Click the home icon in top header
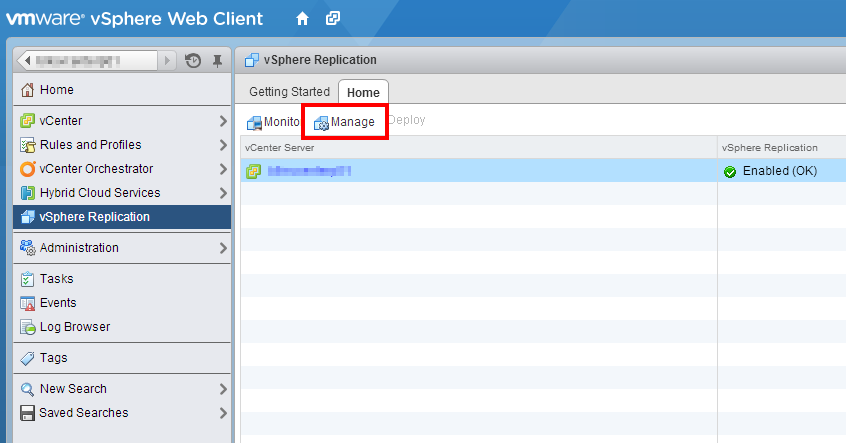The height and width of the screenshot is (443, 846). pyautogui.click(x=302, y=19)
